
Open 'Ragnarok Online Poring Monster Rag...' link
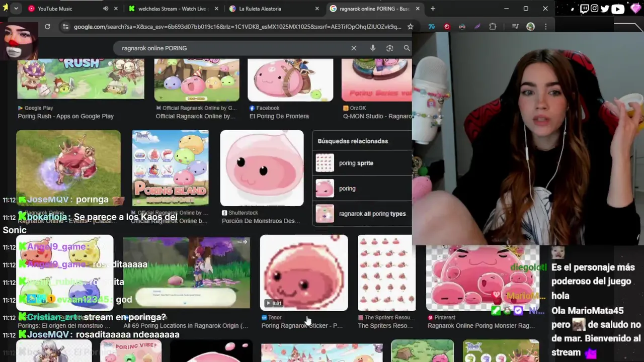pos(481,326)
